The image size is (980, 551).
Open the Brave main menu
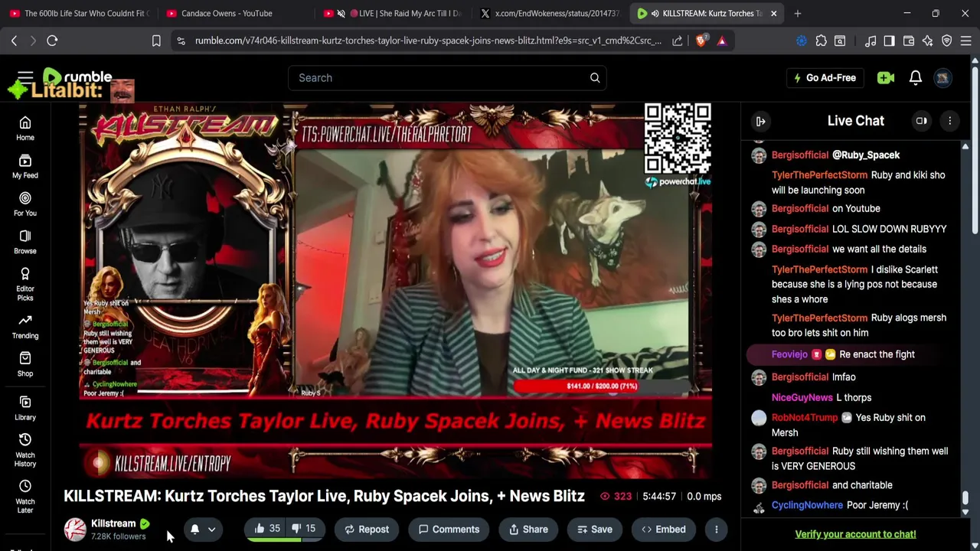pyautogui.click(x=966, y=41)
